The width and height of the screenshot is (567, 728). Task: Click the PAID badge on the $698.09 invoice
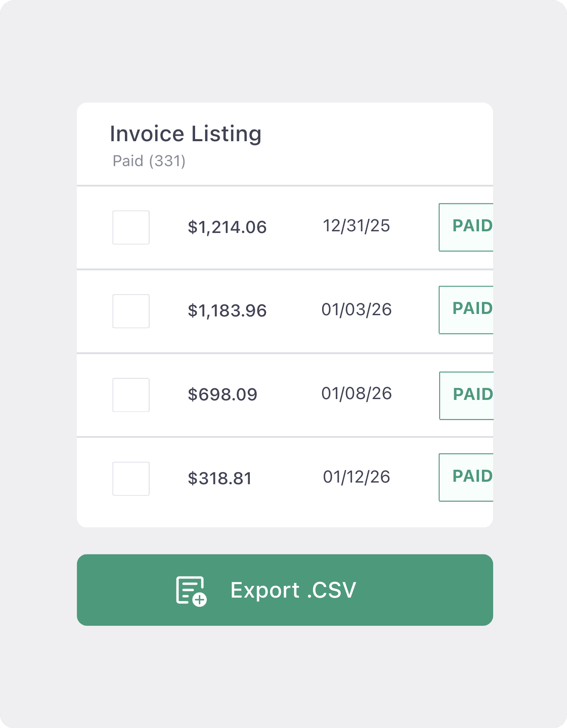(x=471, y=395)
